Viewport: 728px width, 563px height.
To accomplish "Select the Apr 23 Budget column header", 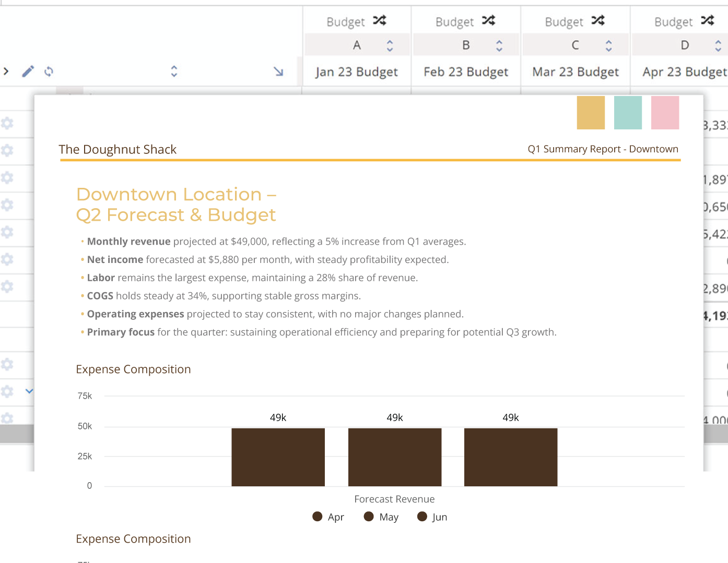I will 685,72.
